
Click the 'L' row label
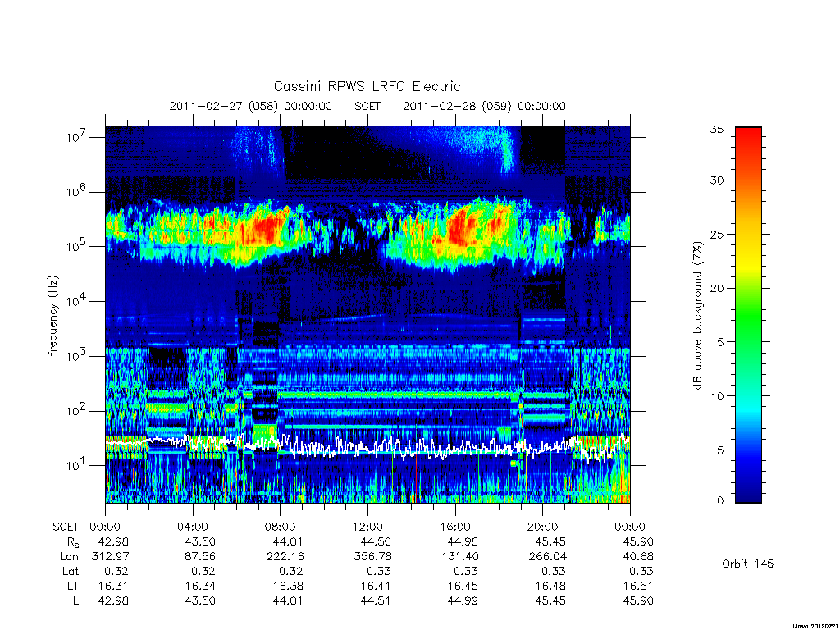(75, 601)
